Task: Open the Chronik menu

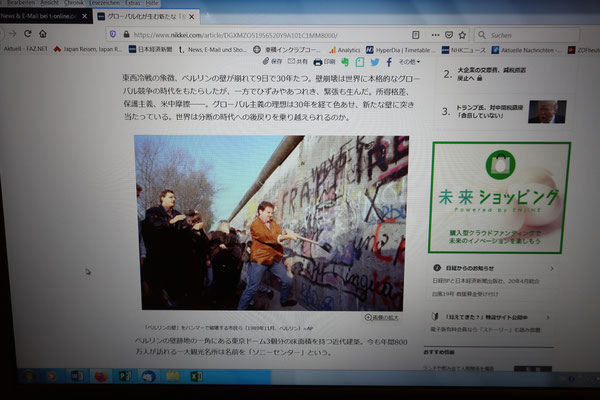Action: pyautogui.click(x=74, y=3)
